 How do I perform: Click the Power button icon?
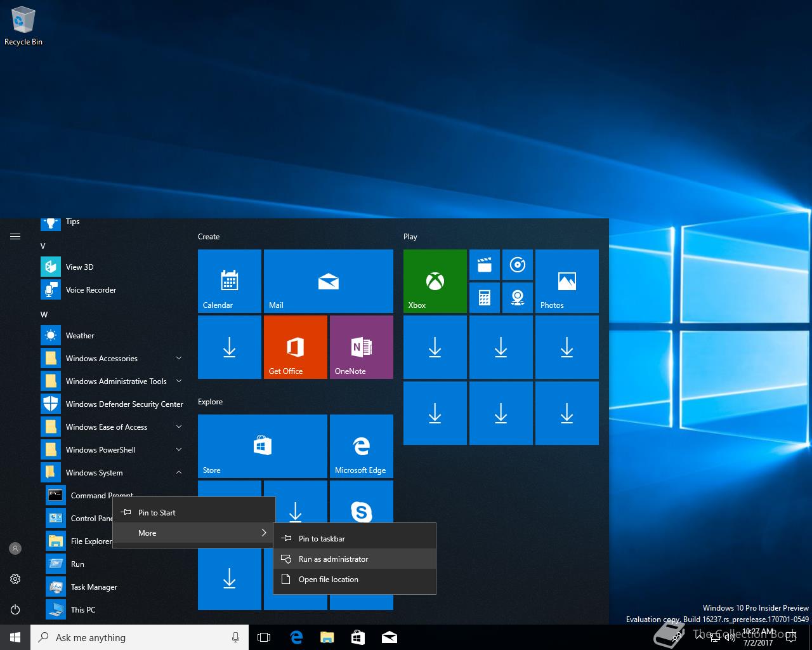click(x=15, y=609)
